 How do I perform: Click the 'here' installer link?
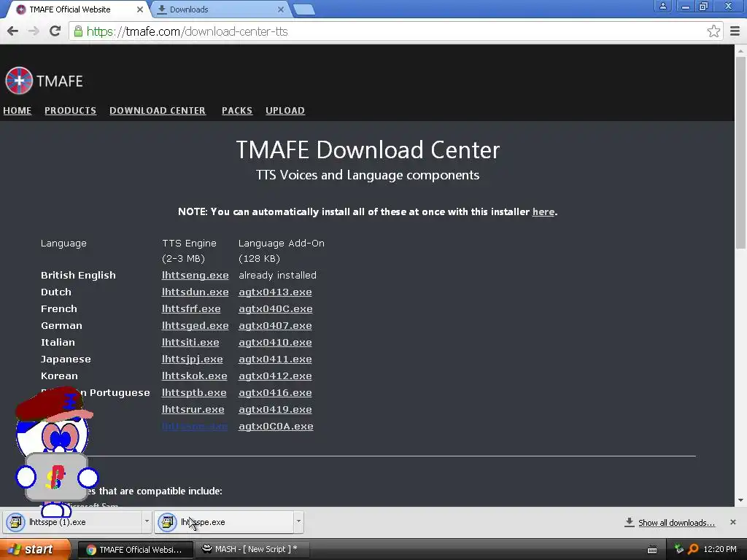pyautogui.click(x=543, y=212)
